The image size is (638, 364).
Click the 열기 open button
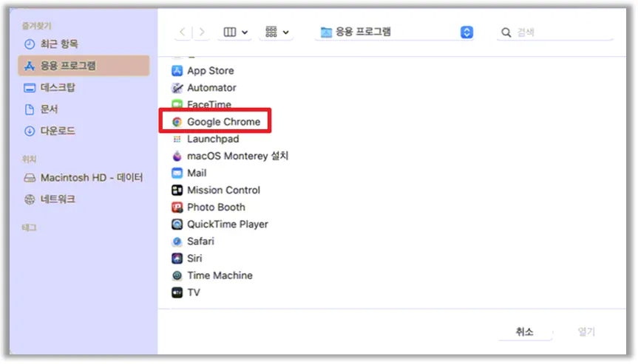click(x=586, y=332)
